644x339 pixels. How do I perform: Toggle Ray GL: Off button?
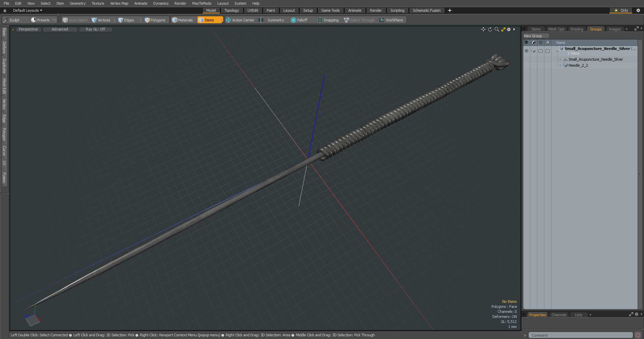pos(95,29)
